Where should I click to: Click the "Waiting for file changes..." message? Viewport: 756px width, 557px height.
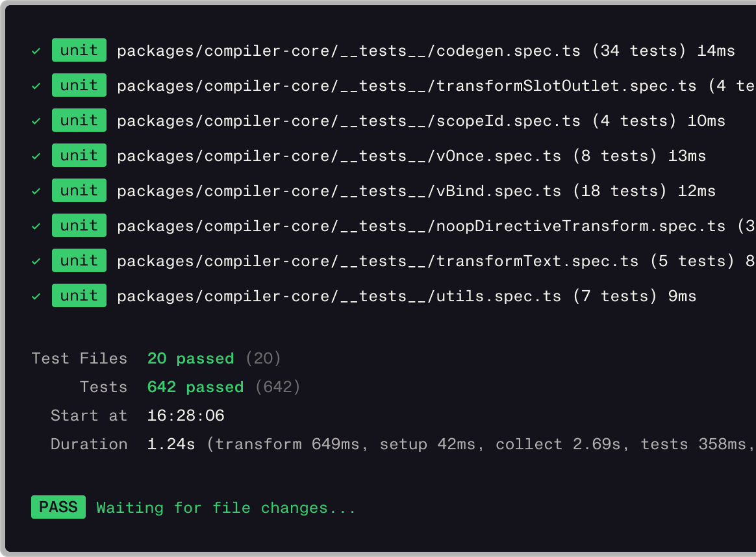click(x=226, y=508)
